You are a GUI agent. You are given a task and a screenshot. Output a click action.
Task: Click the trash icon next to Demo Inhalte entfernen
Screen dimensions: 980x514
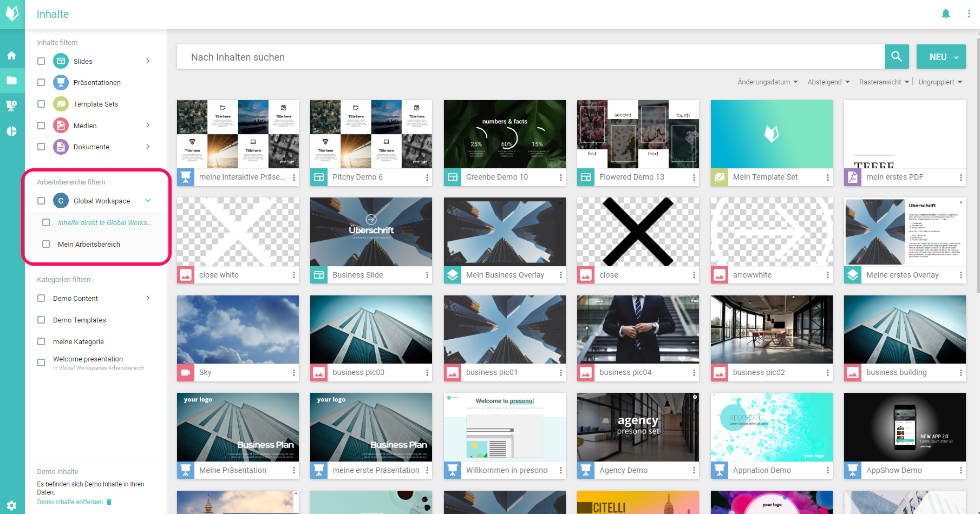tap(109, 502)
